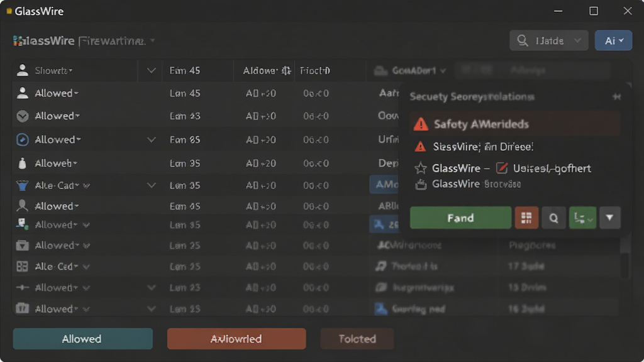Viewport: 644px width, 362px height.
Task: Click the Allowed teal filter button
Action: point(82,339)
